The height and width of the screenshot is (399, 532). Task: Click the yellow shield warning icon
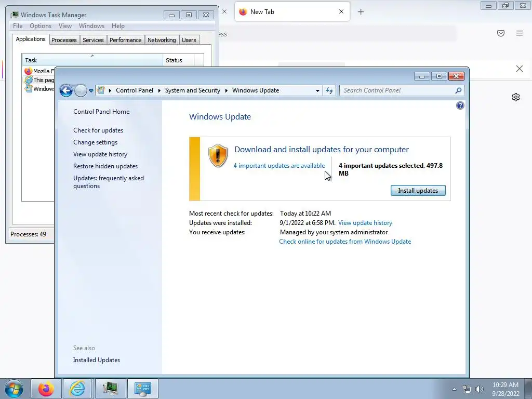[218, 156]
